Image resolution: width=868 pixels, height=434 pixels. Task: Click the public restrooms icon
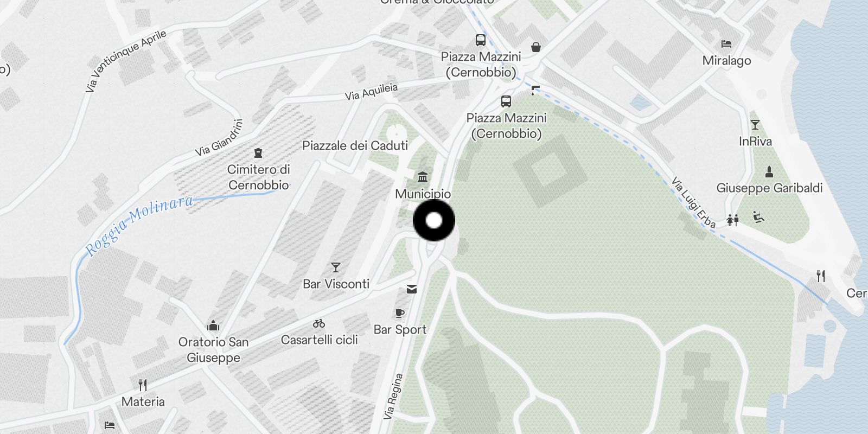733,220
